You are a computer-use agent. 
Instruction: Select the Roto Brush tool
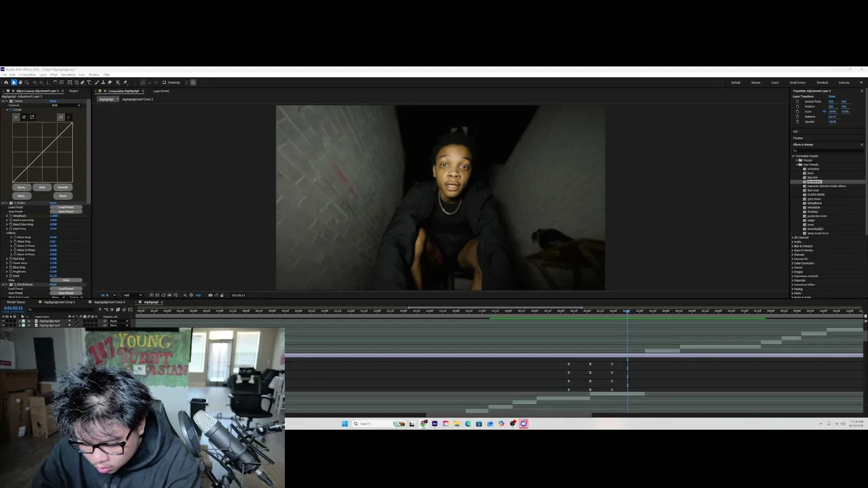[x=117, y=83]
